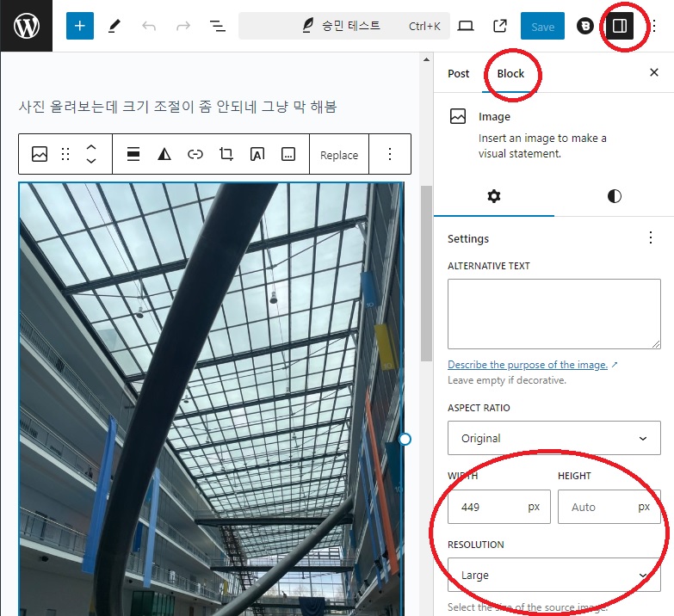This screenshot has height=616, width=674.
Task: Open Document Overview list view
Action: pyautogui.click(x=218, y=26)
